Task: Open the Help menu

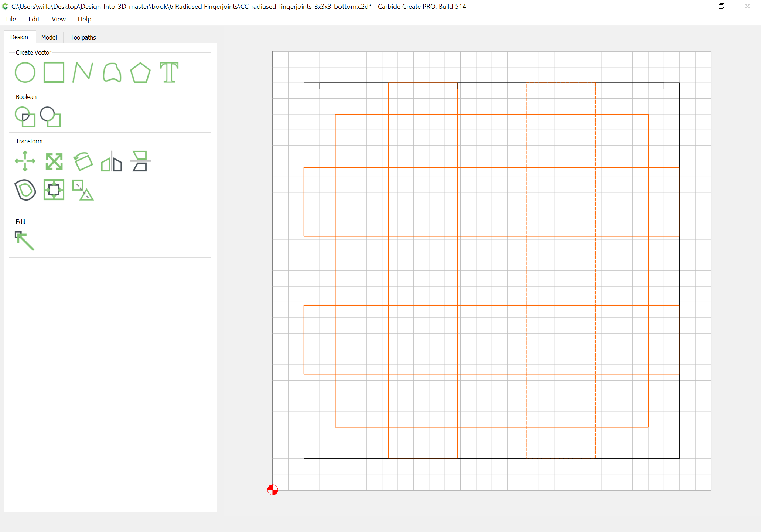Action: tap(84, 19)
